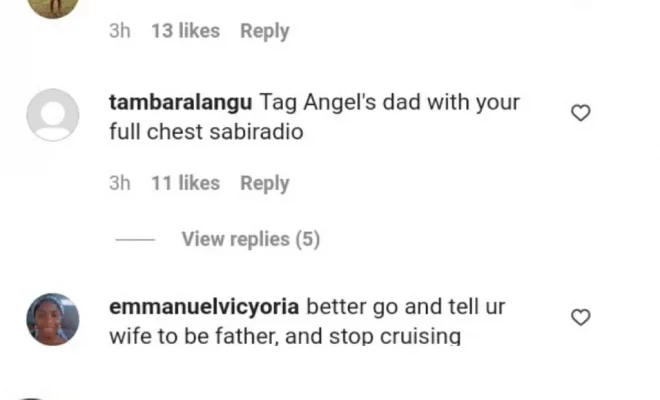This screenshot has width=660, height=400.
Task: Click the word Angel's in tambaralangu's comment
Action: click(340, 103)
